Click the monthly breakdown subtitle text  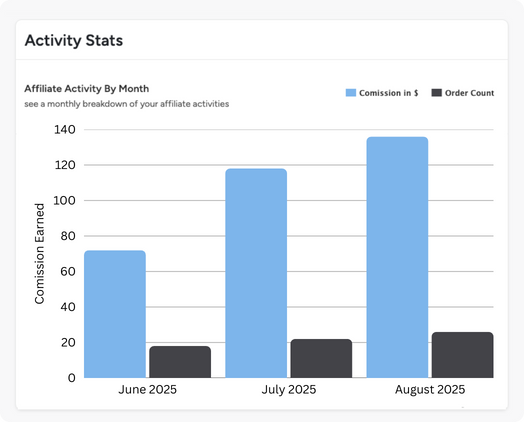click(x=127, y=104)
